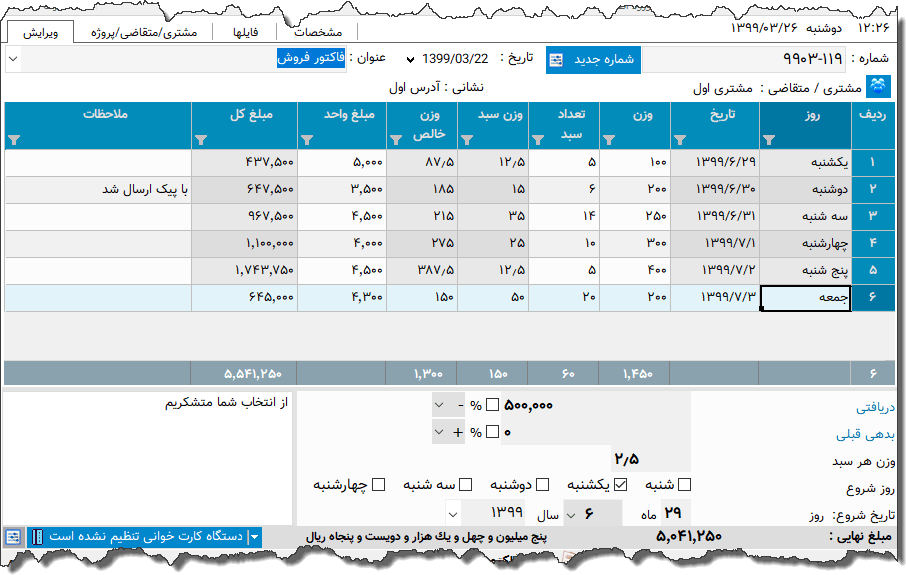Click the شماره جدید button
Image resolution: width=906 pixels, height=575 pixels.
coord(593,59)
